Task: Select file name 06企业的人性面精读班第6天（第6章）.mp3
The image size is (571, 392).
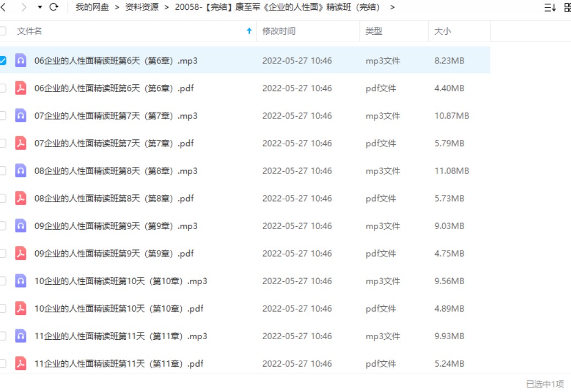Action: tap(116, 61)
